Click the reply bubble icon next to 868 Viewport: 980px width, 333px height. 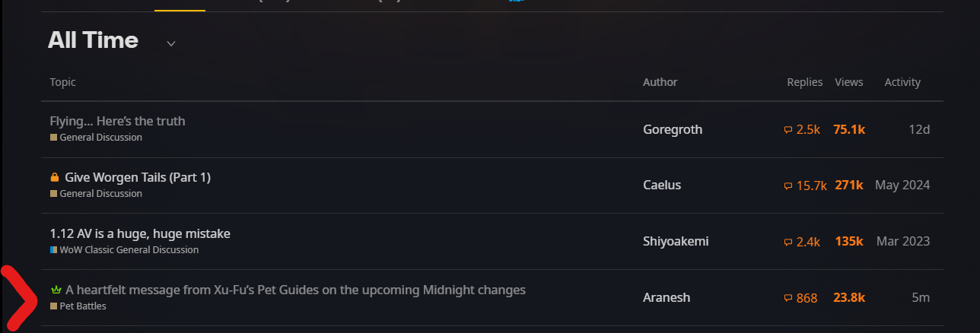pos(788,299)
